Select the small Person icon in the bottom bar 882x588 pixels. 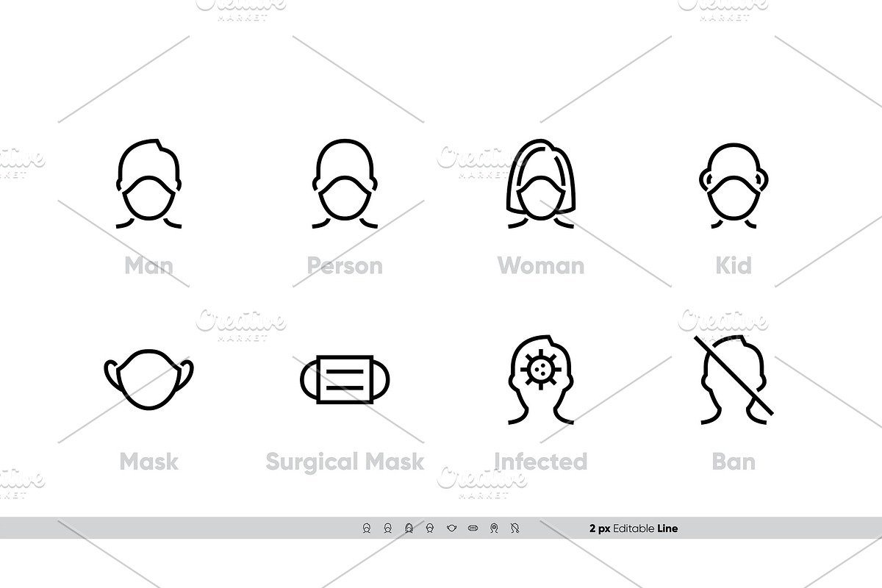[388, 528]
